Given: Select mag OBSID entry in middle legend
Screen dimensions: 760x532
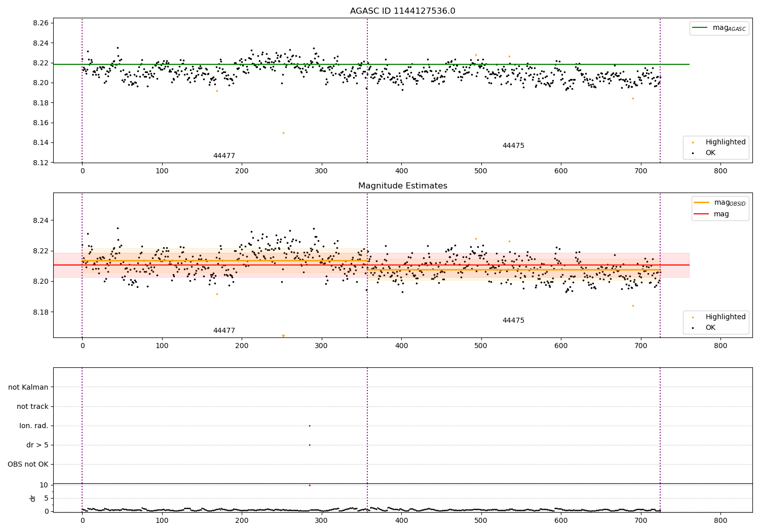Looking at the screenshot, I should coord(719,203).
